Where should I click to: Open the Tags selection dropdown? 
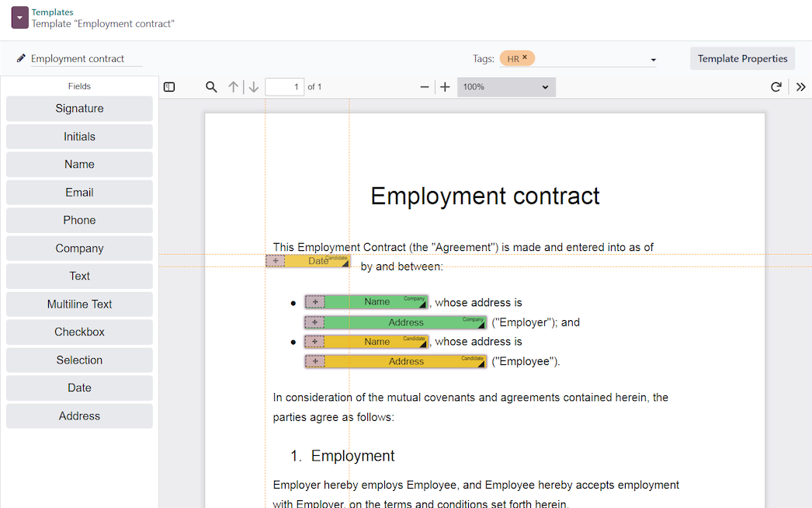click(653, 58)
